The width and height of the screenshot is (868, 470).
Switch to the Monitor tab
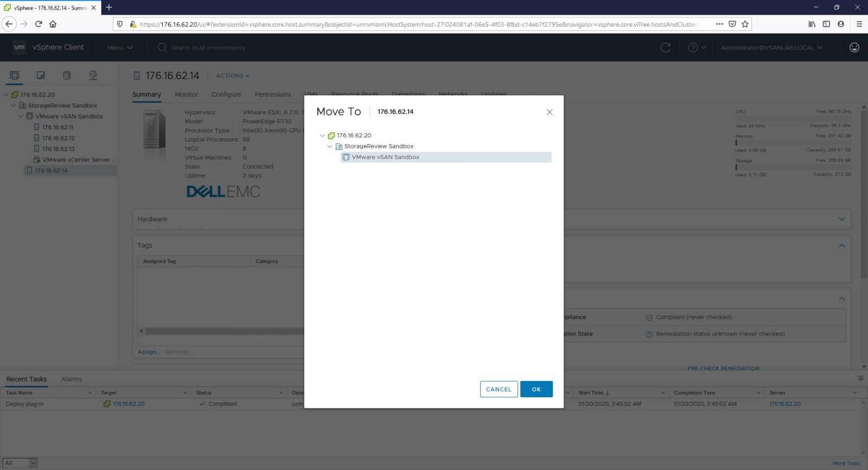(x=186, y=94)
